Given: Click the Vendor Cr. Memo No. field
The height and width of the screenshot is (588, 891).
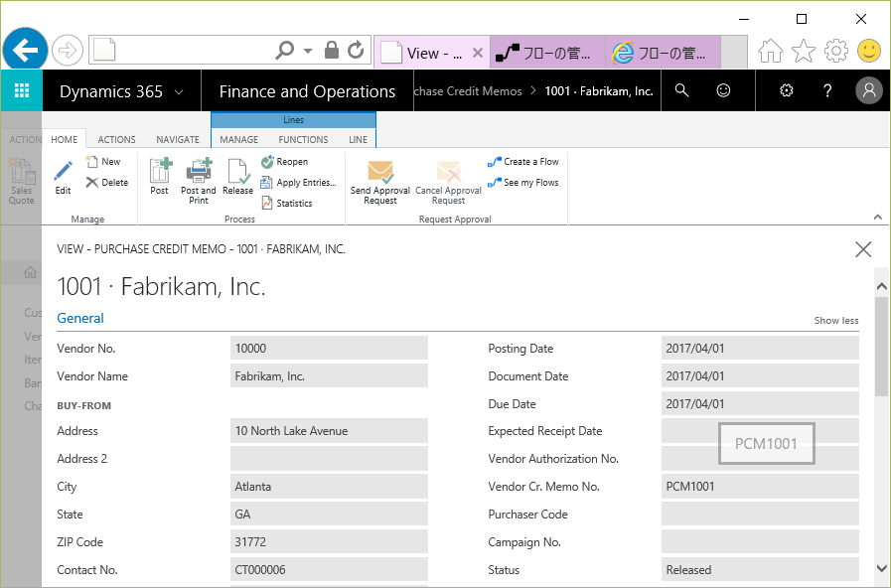Looking at the screenshot, I should click(x=760, y=487).
